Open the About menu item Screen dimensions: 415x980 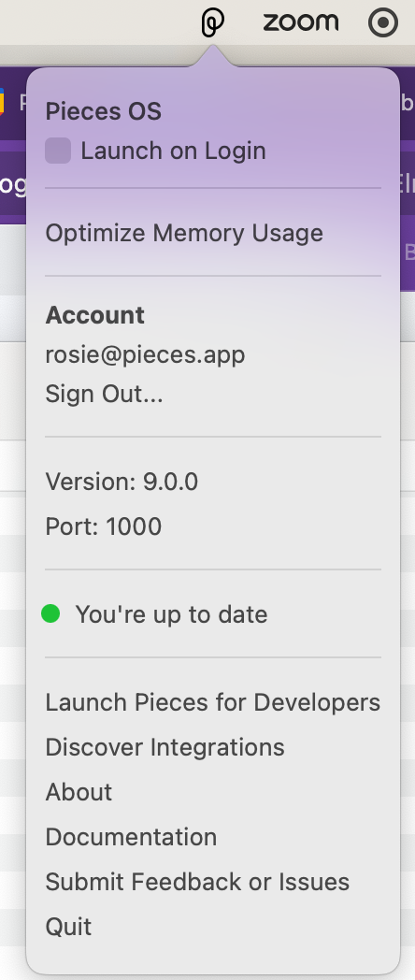click(x=79, y=792)
